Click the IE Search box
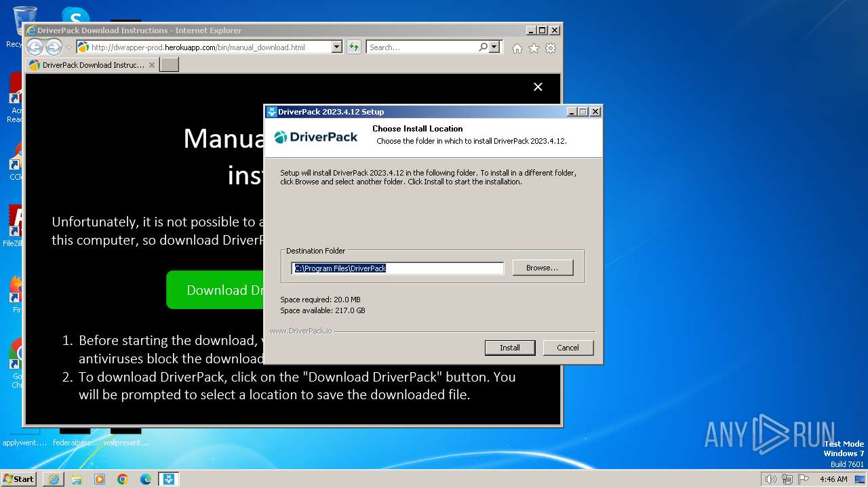868x488 pixels. click(422, 47)
